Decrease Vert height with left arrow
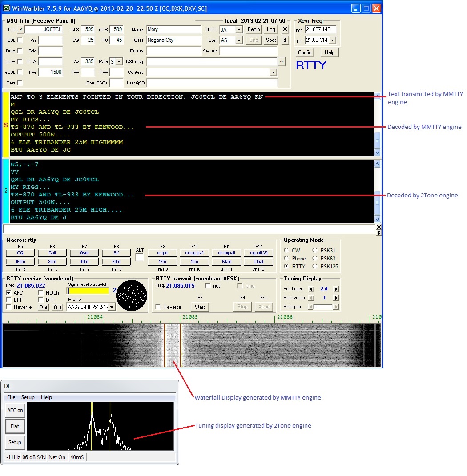 pyautogui.click(x=311, y=289)
